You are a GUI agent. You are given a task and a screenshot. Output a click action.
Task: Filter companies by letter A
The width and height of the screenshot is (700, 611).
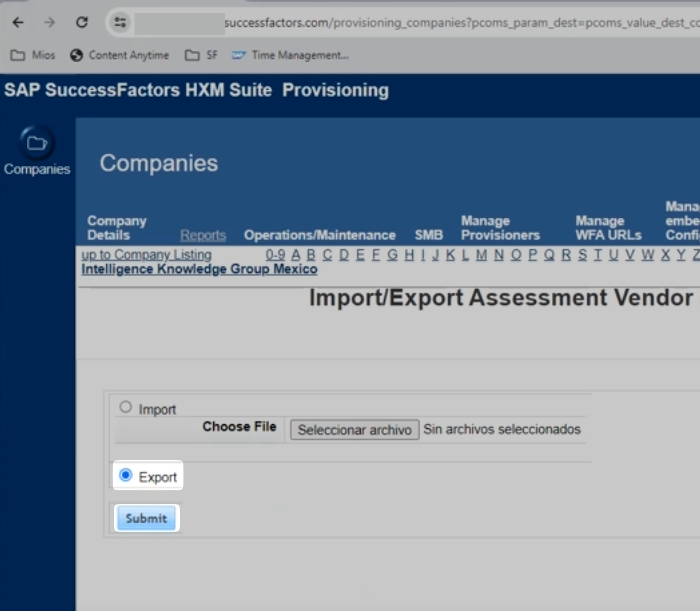click(x=296, y=255)
